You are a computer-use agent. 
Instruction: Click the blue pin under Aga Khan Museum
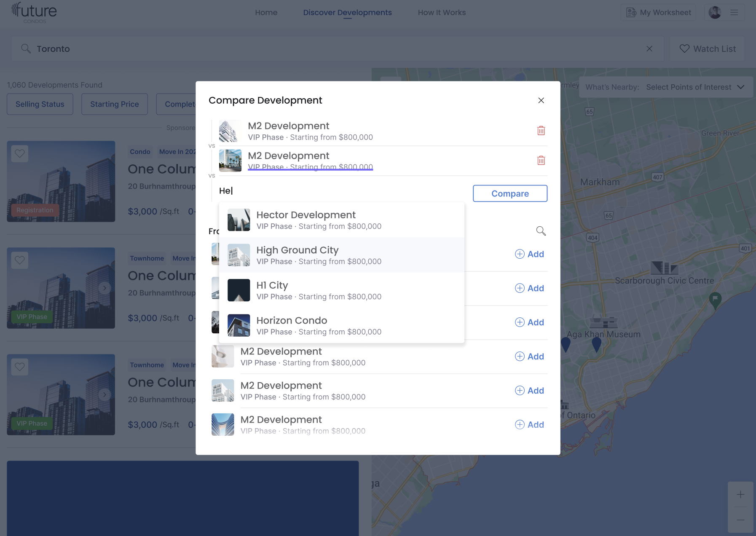point(596,345)
